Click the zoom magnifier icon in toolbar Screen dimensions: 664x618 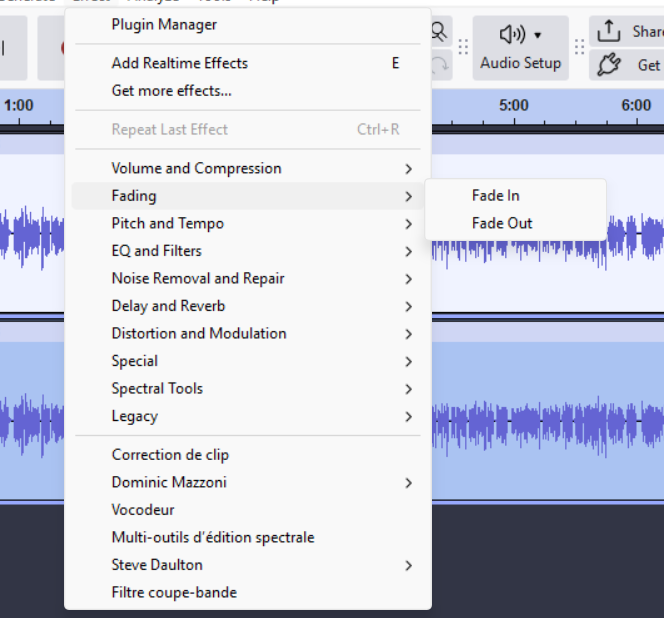[x=439, y=32]
